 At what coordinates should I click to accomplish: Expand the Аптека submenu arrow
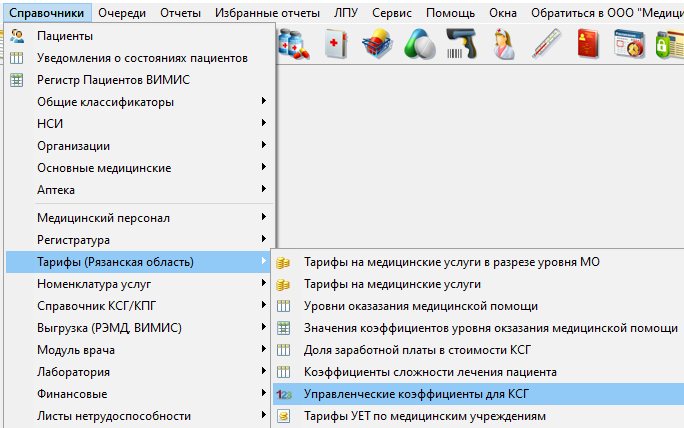[x=263, y=188]
